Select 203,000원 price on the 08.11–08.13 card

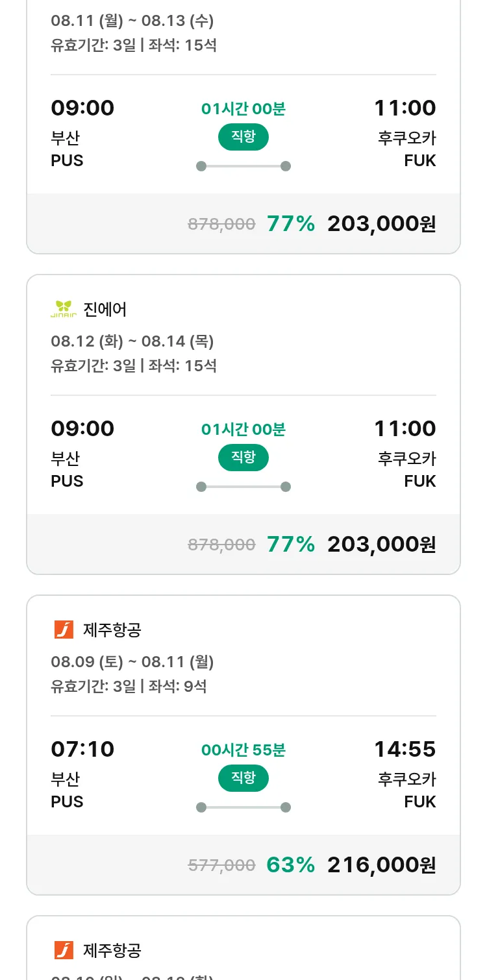tap(381, 223)
